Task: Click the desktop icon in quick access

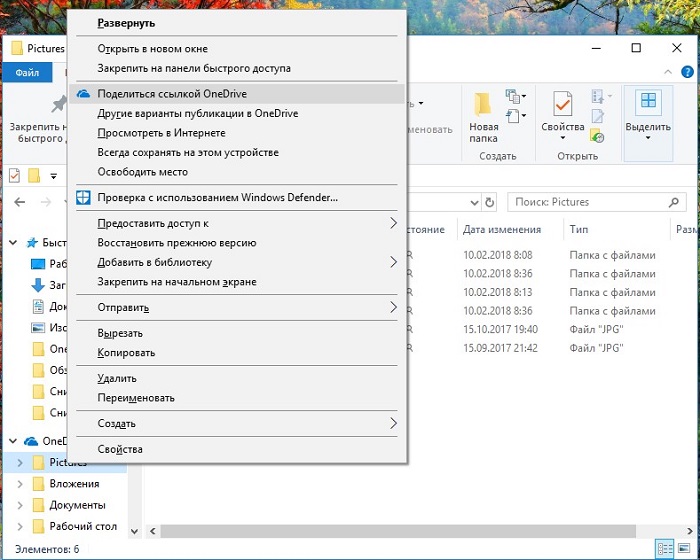Action: (38, 264)
